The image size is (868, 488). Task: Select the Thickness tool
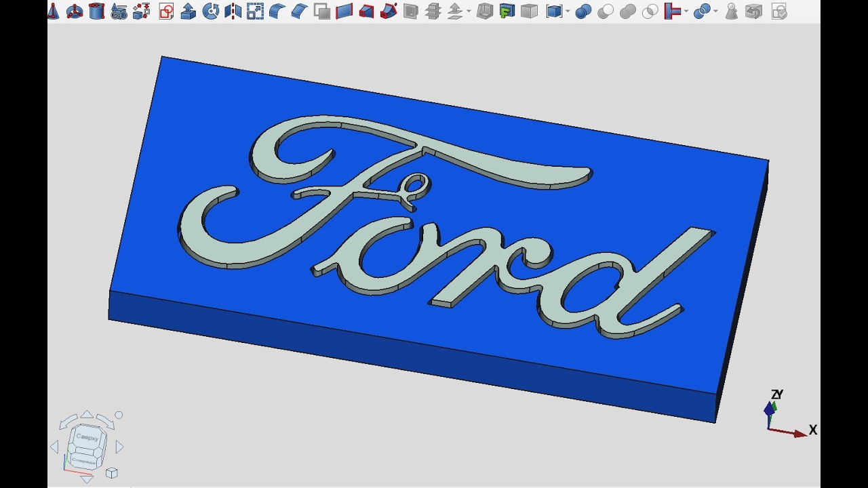pyautogui.click(x=484, y=12)
